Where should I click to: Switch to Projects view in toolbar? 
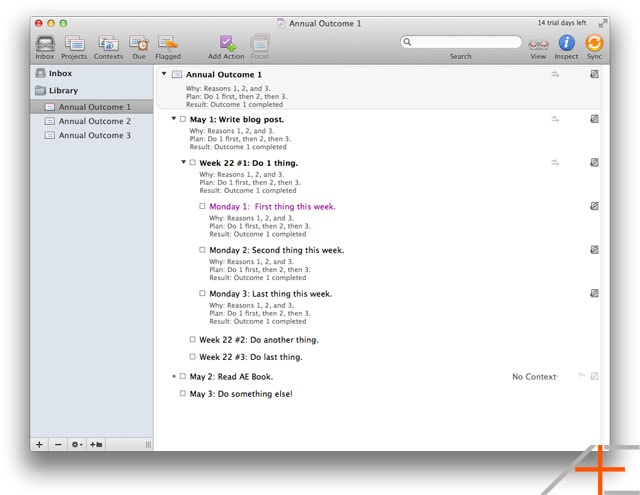pos(74,43)
